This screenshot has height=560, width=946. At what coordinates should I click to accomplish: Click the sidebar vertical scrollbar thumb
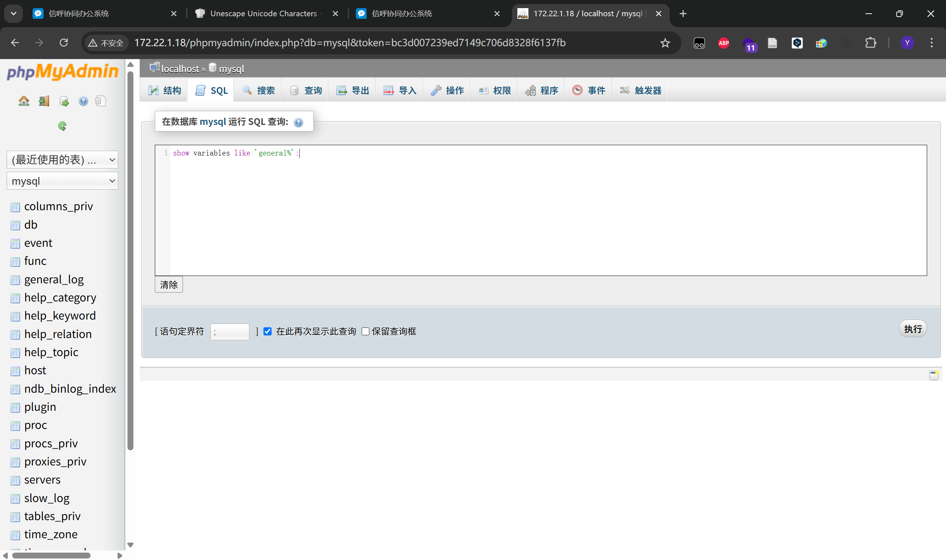point(130,260)
